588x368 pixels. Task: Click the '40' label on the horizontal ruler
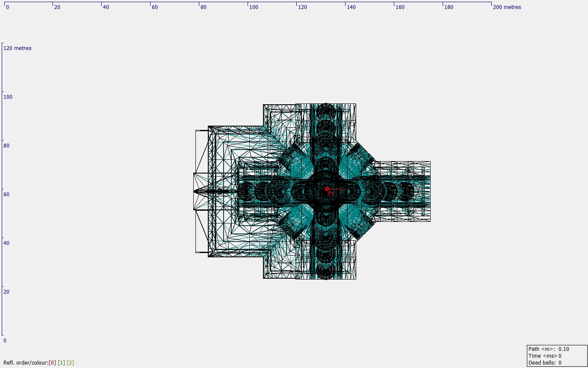(106, 7)
